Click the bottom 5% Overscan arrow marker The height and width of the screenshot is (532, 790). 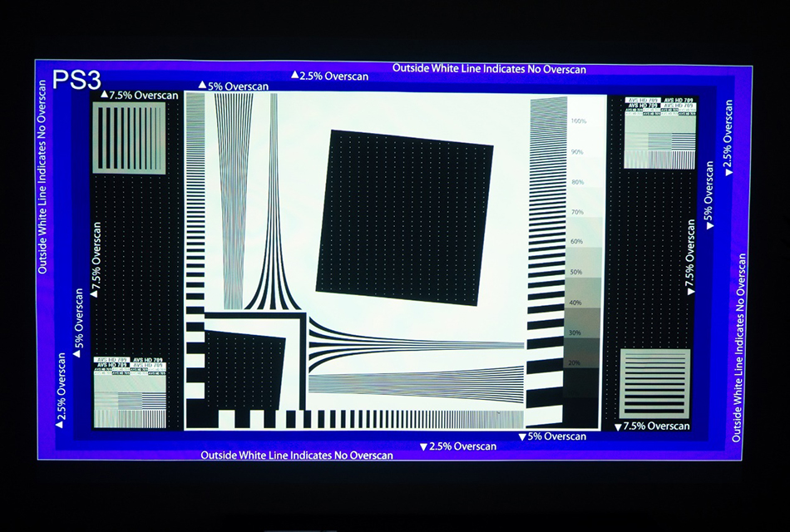[x=522, y=436]
